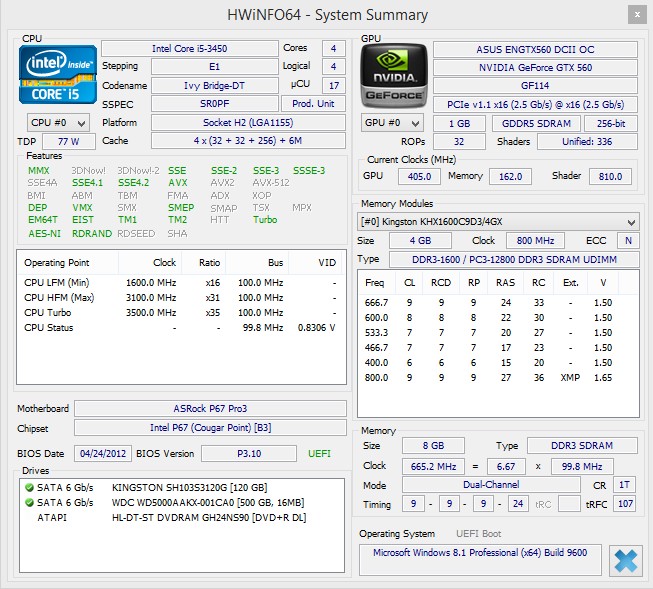Click the Freq column header in memory timings
The width and height of the screenshot is (653, 589).
[x=377, y=283]
